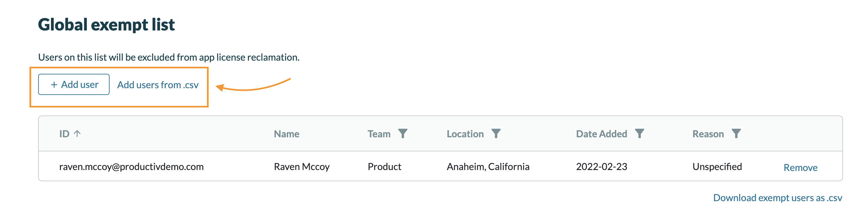Click the 2022-02-23 date cell
868x222 pixels.
pos(601,167)
